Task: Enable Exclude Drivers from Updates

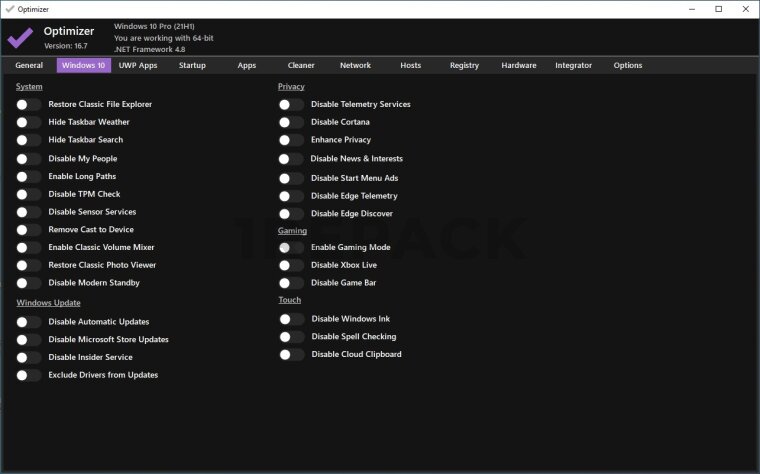Action: click(29, 375)
